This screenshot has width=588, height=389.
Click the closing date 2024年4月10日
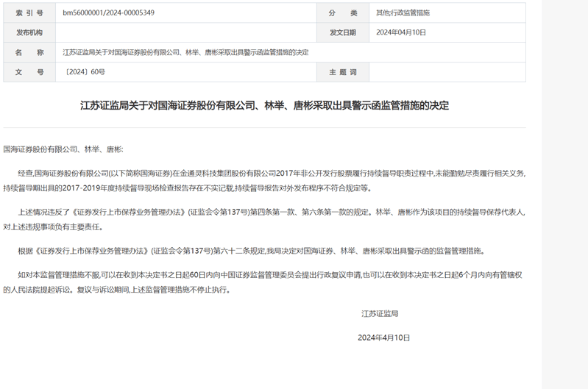tap(383, 338)
